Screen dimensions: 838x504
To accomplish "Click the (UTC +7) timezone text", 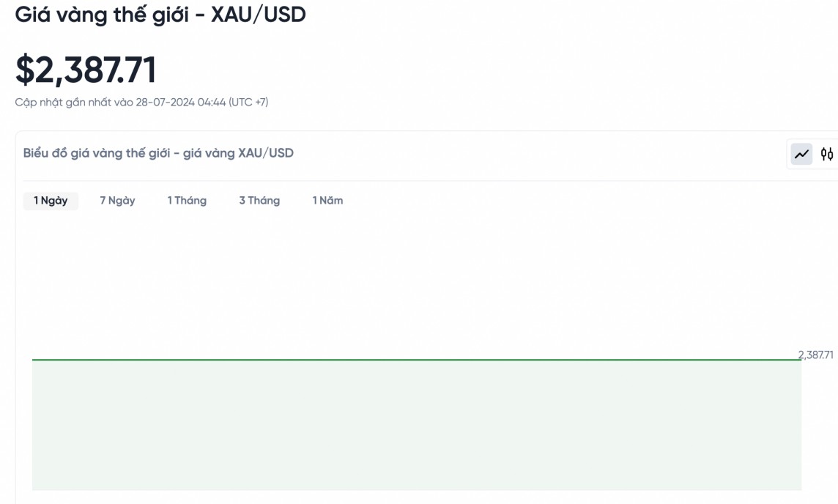I will point(248,103).
